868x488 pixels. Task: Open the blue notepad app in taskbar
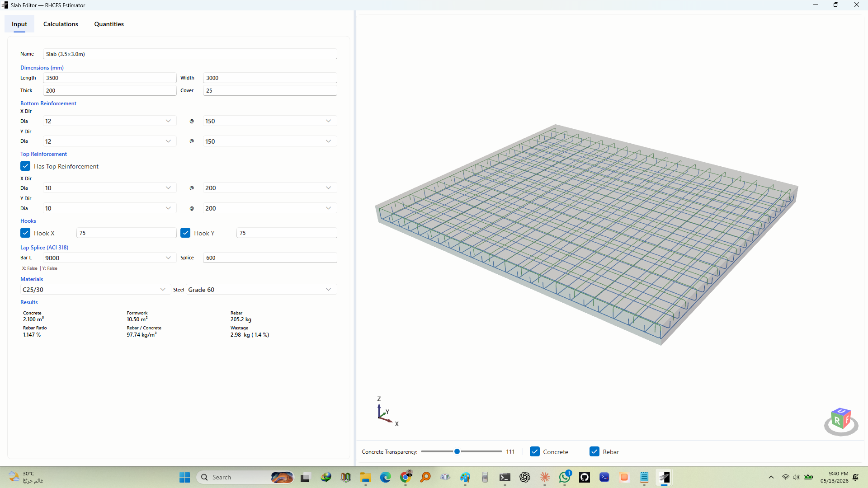tap(644, 477)
